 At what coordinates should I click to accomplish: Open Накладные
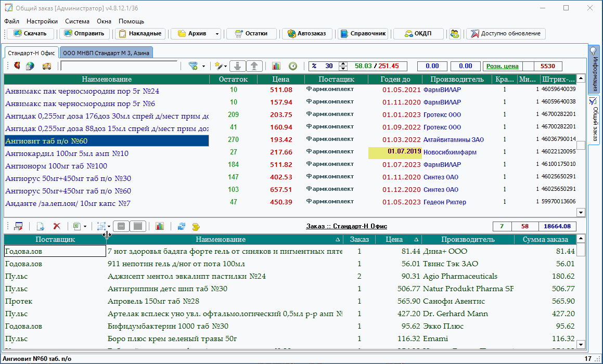point(140,33)
